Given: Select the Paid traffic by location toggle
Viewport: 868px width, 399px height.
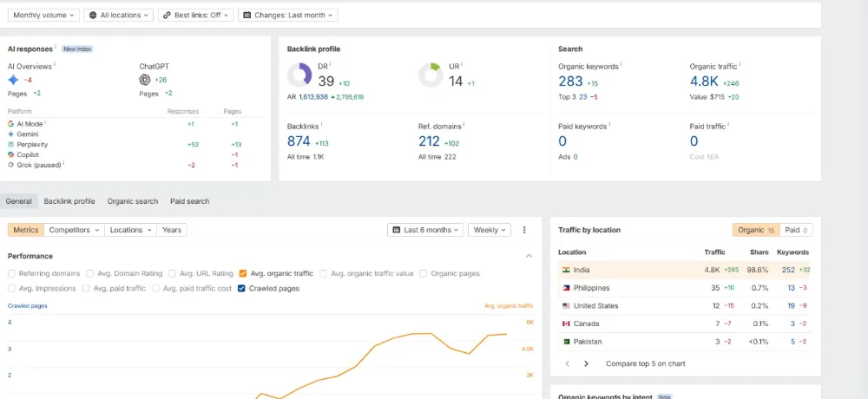Looking at the screenshot, I should [797, 230].
